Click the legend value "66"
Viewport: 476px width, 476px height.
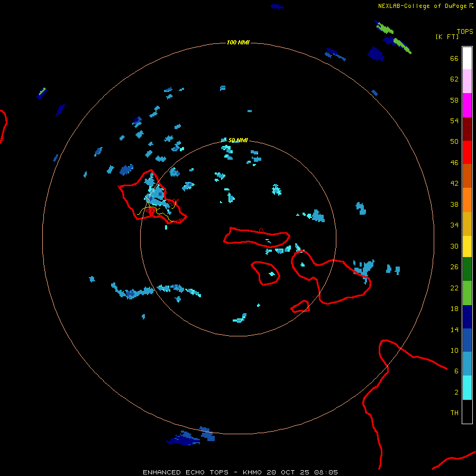[x=454, y=59]
